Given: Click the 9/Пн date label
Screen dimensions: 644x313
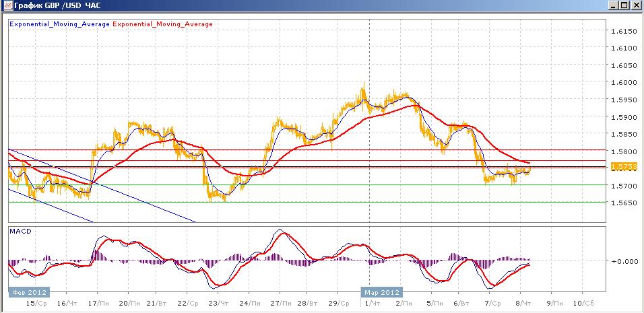Looking at the screenshot, I should (x=554, y=304).
